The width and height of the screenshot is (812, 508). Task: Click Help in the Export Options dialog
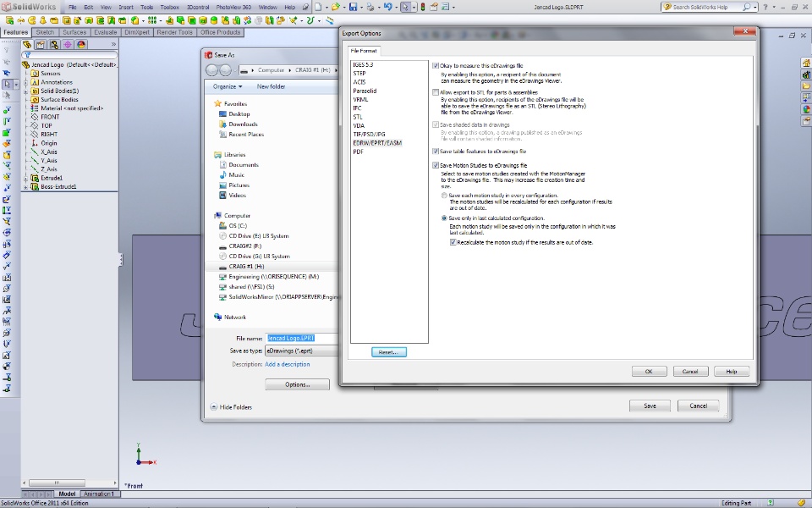click(x=732, y=372)
